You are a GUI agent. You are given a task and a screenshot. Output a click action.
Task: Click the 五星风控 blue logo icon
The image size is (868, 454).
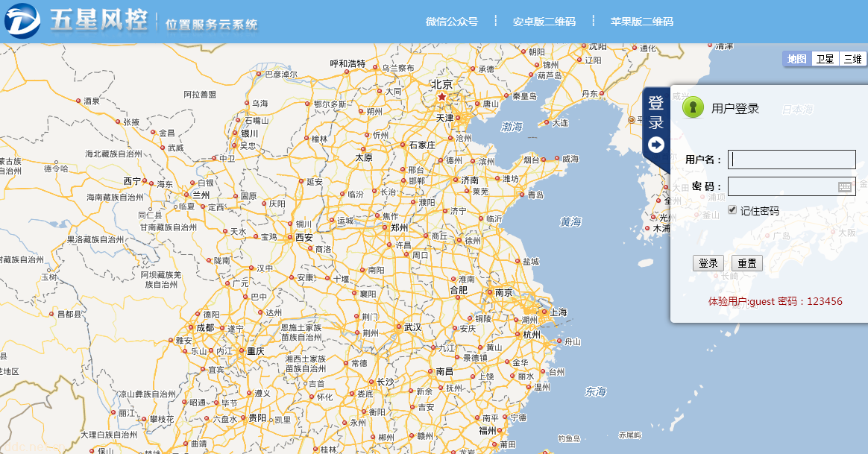[22, 21]
